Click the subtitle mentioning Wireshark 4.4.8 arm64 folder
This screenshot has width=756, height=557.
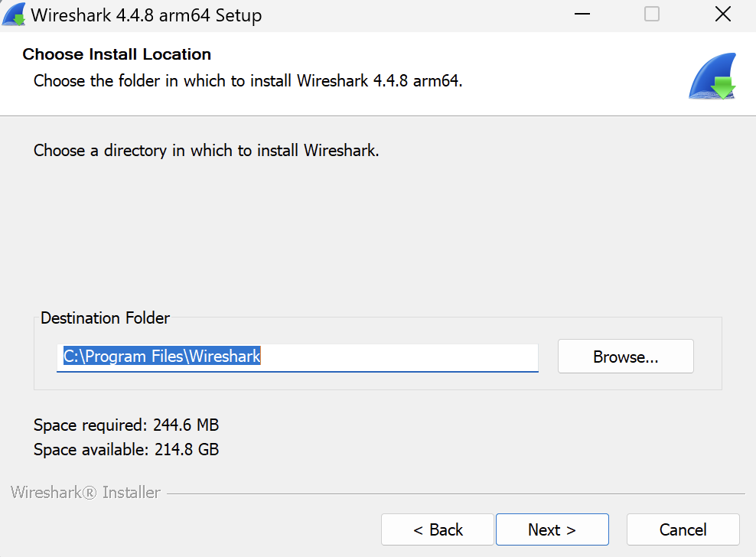[x=248, y=80]
